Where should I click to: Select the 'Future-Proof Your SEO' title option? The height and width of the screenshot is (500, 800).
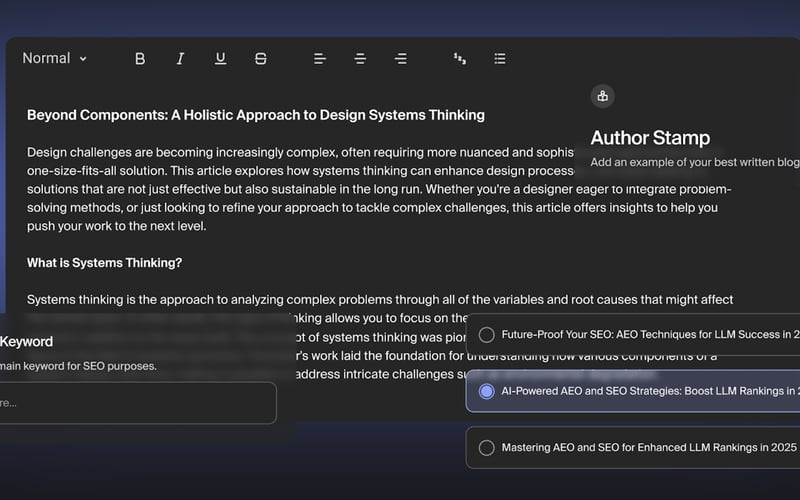(x=633, y=335)
